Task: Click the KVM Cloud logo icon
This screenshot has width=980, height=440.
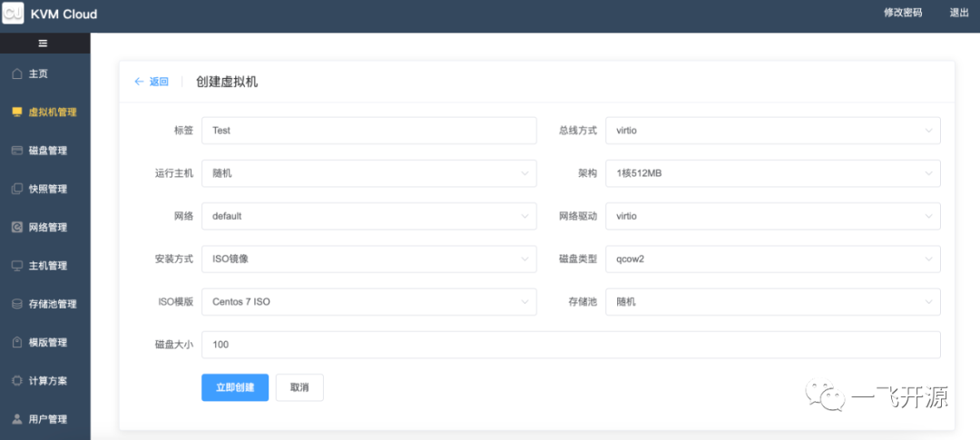Action: click(13, 13)
